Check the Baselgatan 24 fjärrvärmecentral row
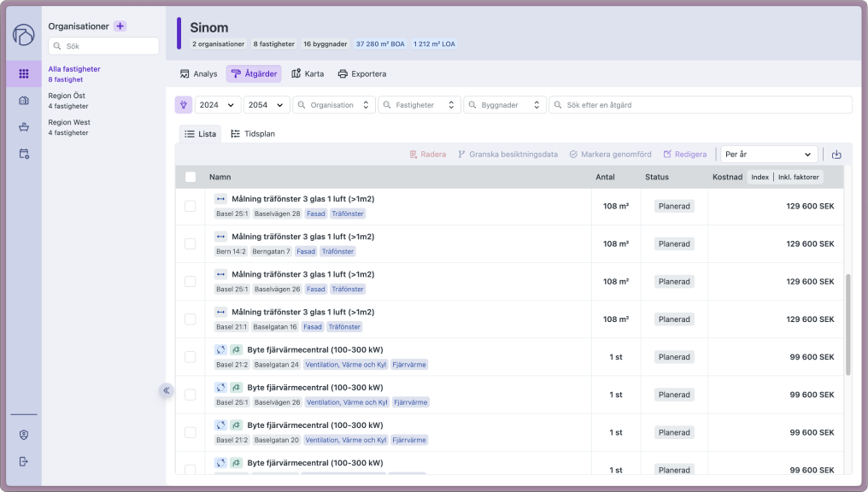This screenshot has height=492, width=868. pyautogui.click(x=191, y=357)
